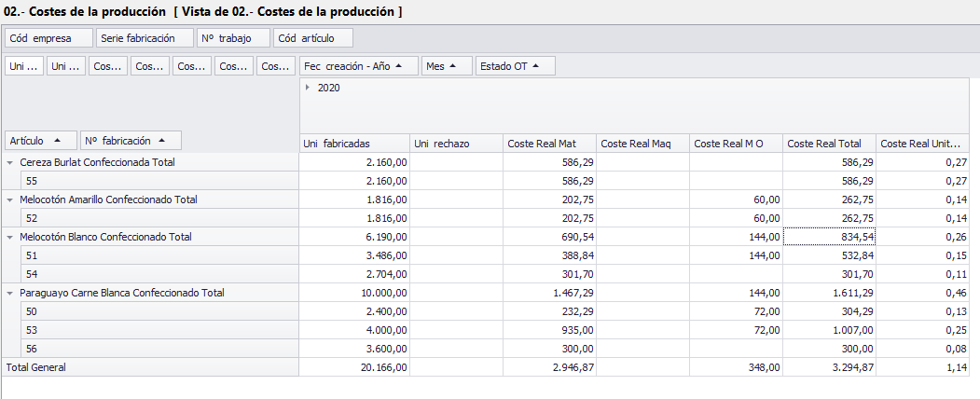Select the 834,54 Coste Real Total cell

tap(829, 237)
